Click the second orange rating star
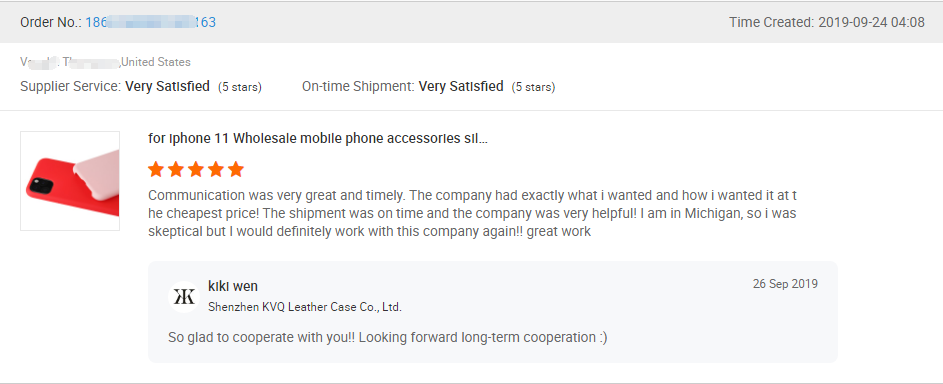 (x=176, y=169)
